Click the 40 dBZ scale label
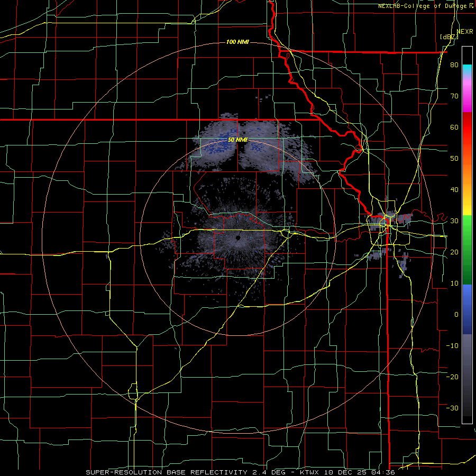 (454, 190)
